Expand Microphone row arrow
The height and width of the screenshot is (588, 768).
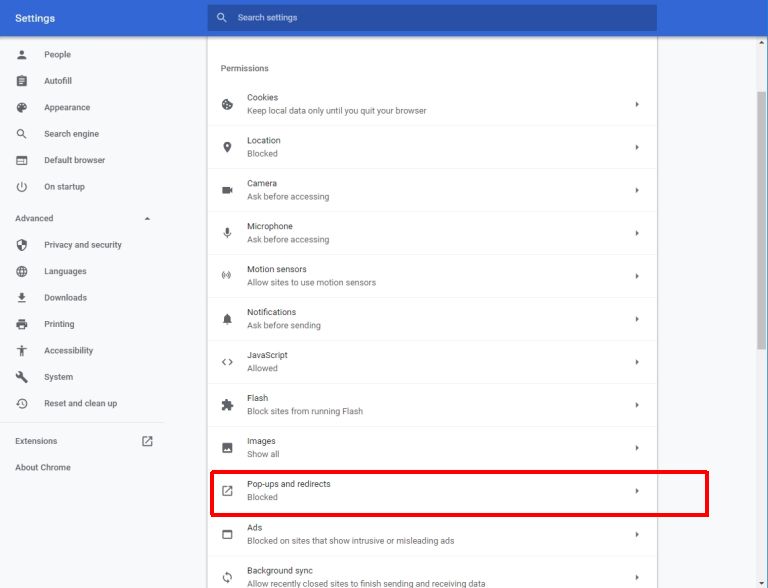pyautogui.click(x=637, y=233)
